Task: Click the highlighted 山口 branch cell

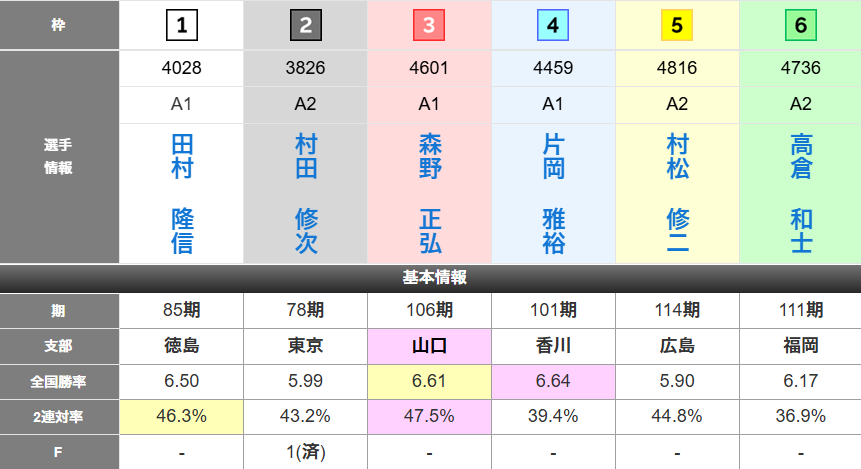Action: tap(430, 346)
